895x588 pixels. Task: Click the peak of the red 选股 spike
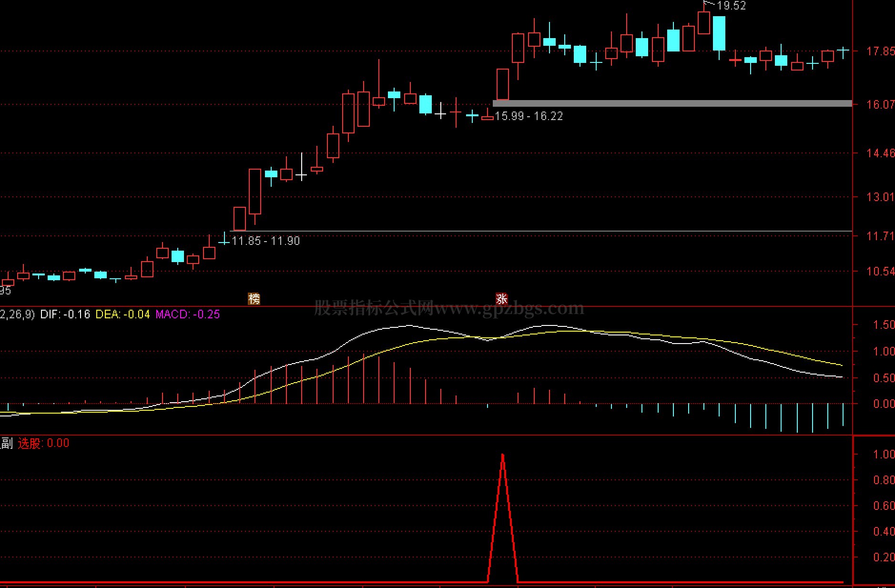coord(503,456)
